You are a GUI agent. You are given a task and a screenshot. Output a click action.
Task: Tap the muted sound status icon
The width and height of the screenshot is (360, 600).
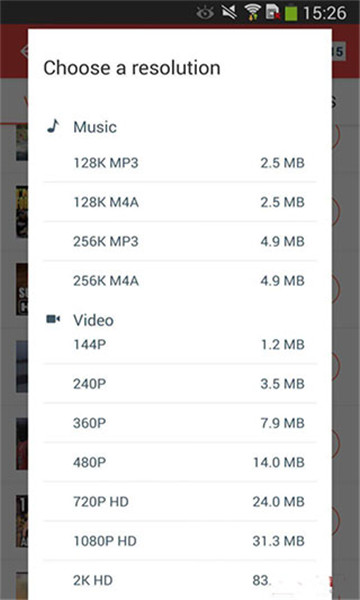tap(228, 13)
